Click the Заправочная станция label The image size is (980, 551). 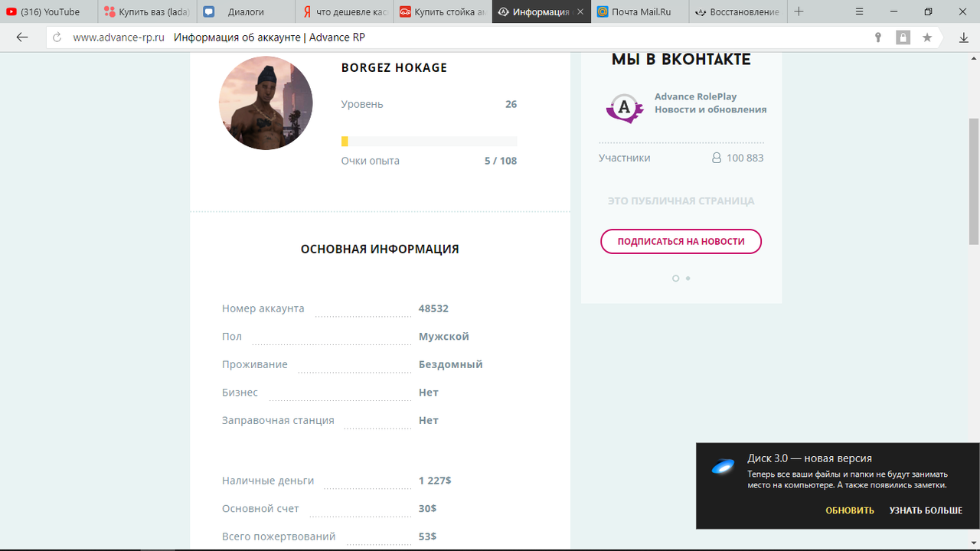coord(278,420)
